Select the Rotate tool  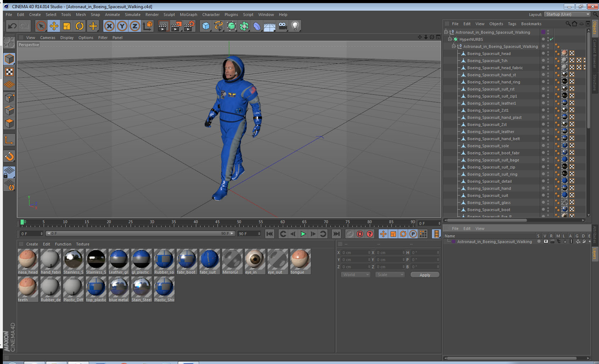tap(79, 26)
